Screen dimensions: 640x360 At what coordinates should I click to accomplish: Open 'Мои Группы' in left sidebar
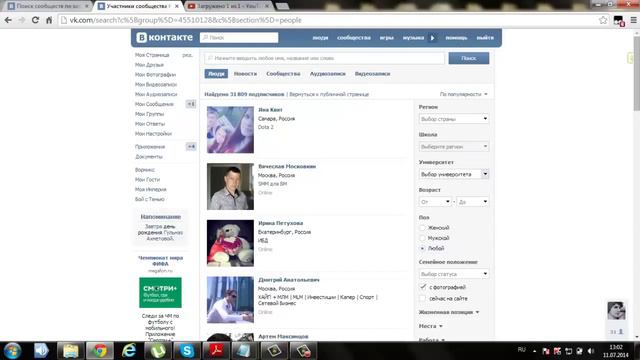pos(149,114)
